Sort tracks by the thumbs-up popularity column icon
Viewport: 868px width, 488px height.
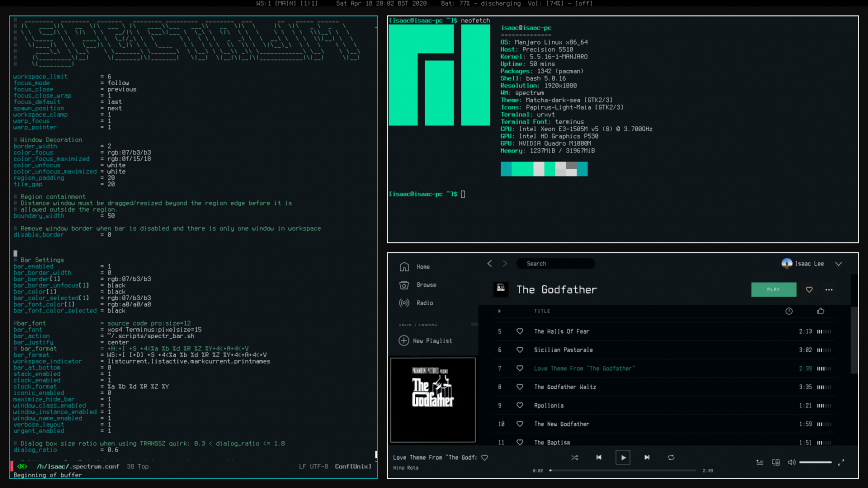coord(820,311)
